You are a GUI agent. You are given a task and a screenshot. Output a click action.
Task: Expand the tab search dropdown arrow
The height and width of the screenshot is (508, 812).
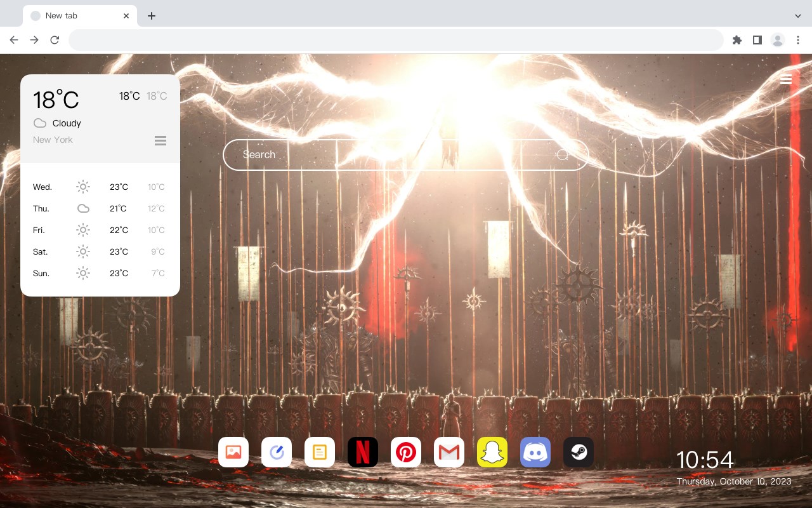click(798, 16)
